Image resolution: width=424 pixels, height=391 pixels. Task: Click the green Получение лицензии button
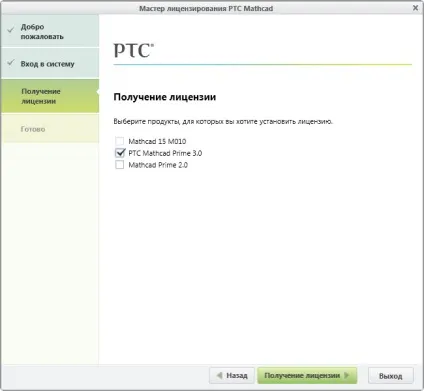click(x=307, y=376)
